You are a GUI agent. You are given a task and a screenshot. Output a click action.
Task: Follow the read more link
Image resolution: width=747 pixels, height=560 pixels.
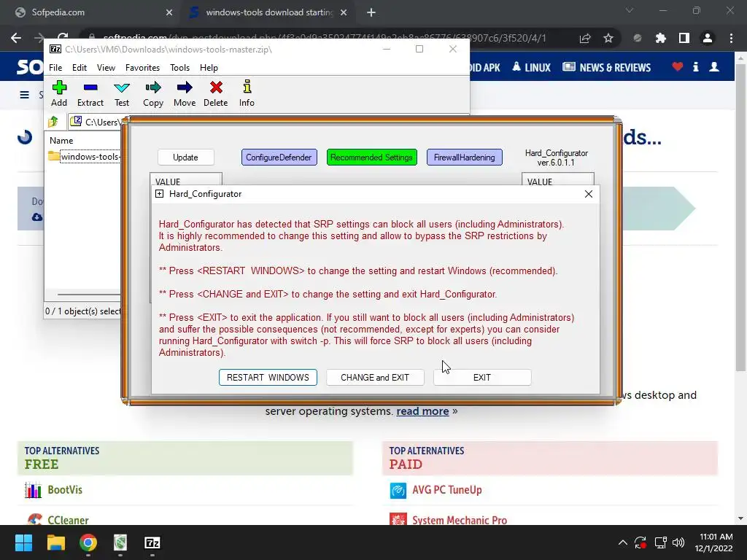[422, 411]
